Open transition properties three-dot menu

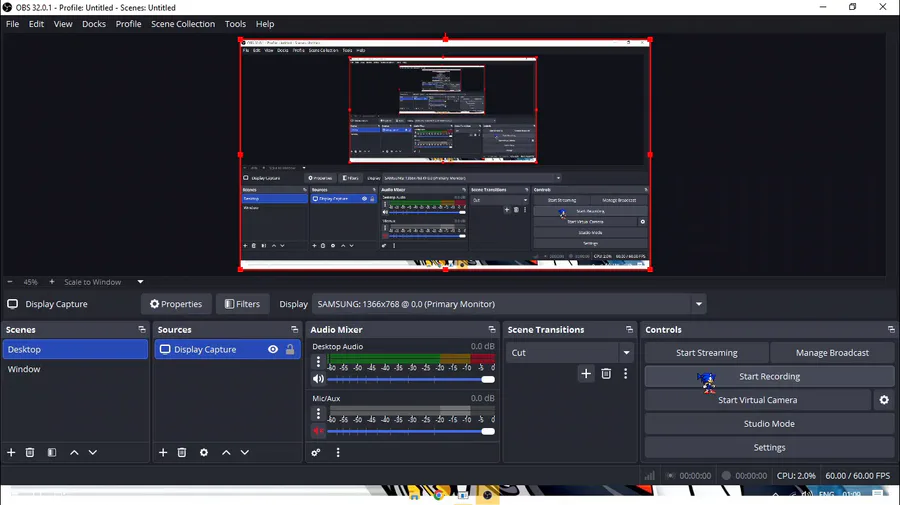[x=626, y=374]
